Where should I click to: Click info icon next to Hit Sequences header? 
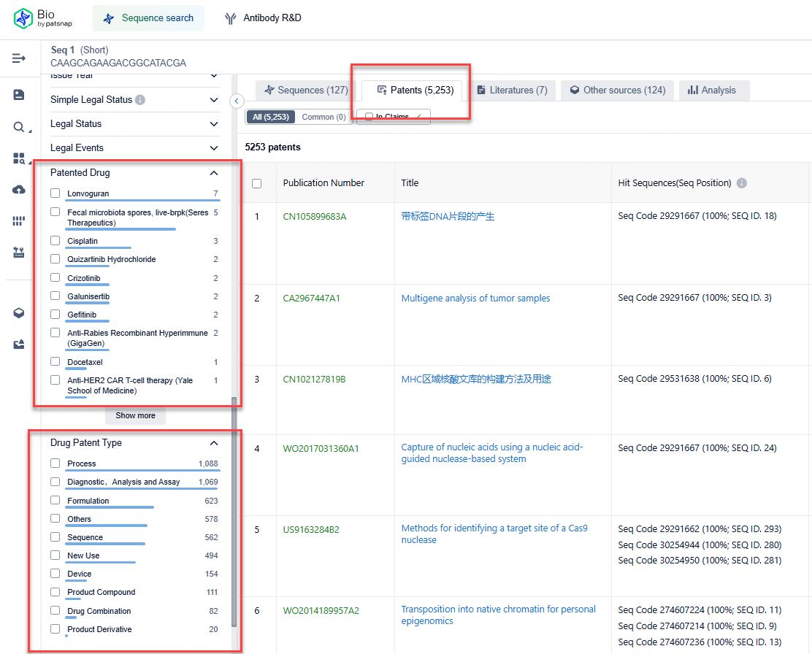[742, 183]
